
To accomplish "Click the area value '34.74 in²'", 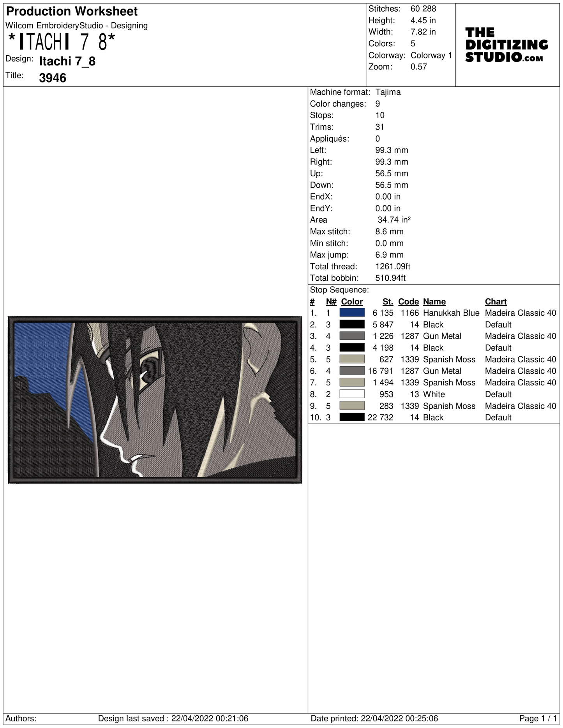I will coord(394,220).
